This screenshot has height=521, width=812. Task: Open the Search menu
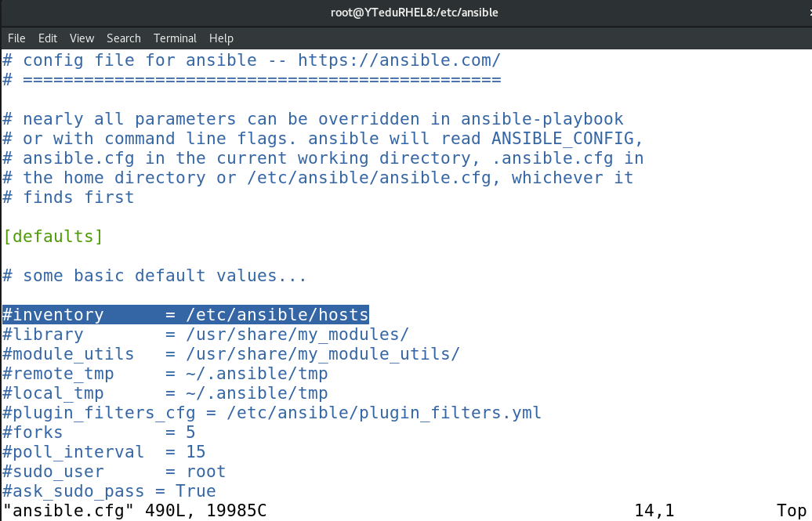124,38
